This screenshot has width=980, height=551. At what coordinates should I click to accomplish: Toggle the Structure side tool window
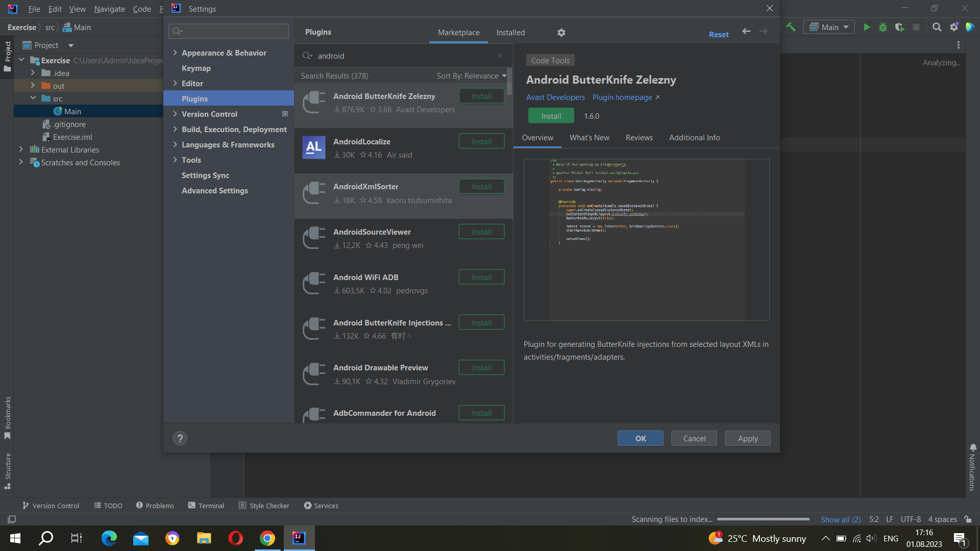point(8,470)
